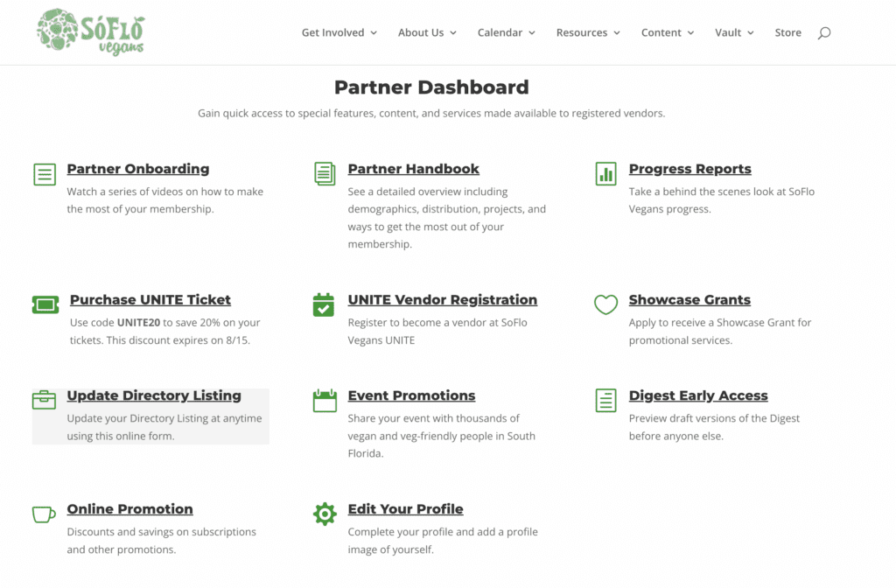Click the 'Preview draft versions of the Digest' text

click(x=714, y=427)
